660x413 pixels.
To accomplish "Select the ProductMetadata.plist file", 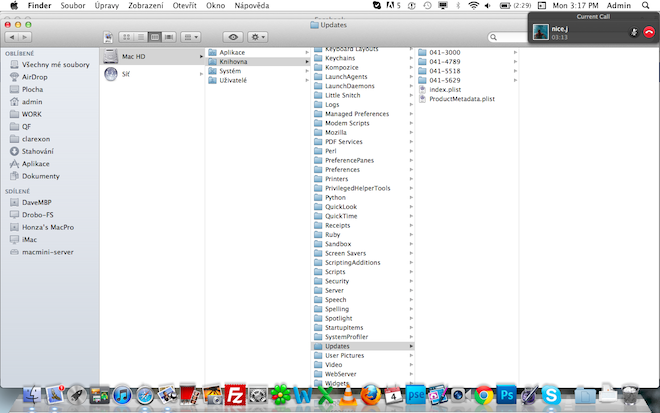I will (460, 99).
